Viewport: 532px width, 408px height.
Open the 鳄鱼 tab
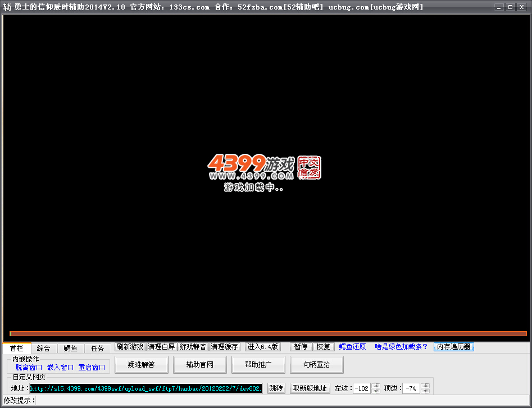click(x=70, y=349)
